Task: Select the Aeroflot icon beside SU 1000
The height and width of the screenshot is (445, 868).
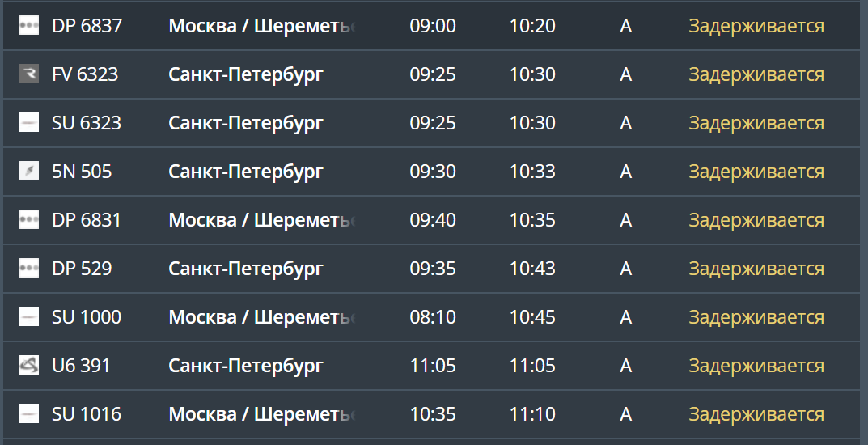Action: (29, 317)
